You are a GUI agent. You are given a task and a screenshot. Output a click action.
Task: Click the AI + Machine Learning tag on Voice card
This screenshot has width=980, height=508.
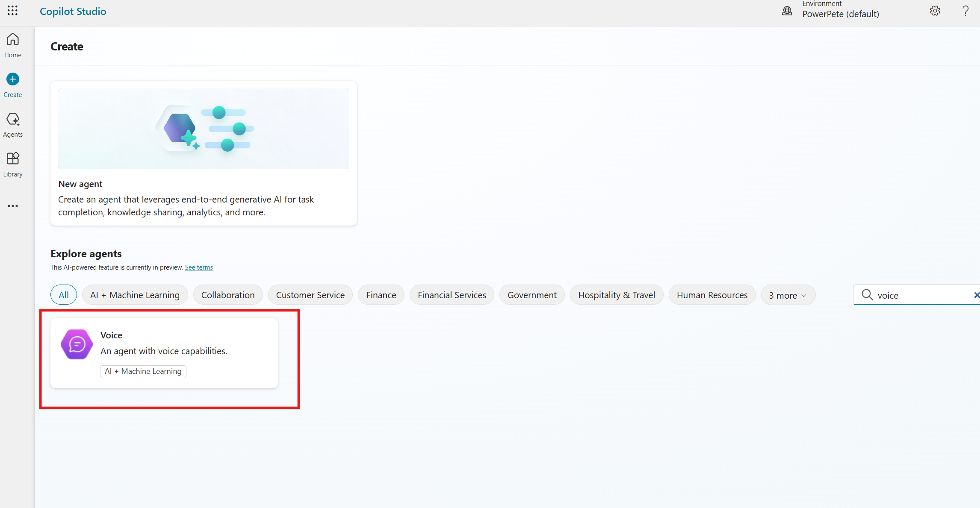coord(143,371)
